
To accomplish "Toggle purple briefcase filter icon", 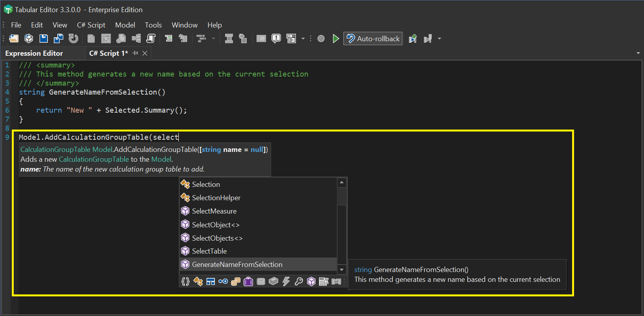I will (x=248, y=281).
